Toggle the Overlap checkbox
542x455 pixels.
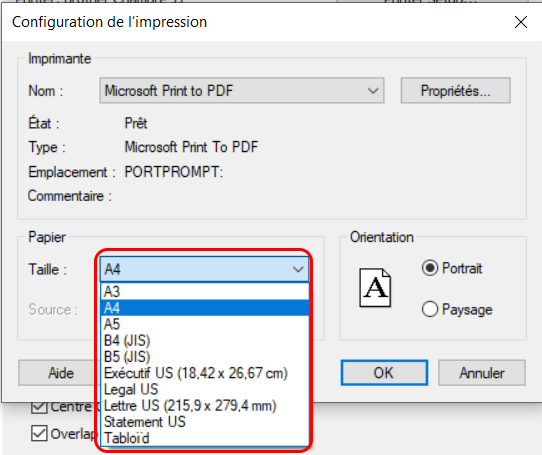point(39,433)
